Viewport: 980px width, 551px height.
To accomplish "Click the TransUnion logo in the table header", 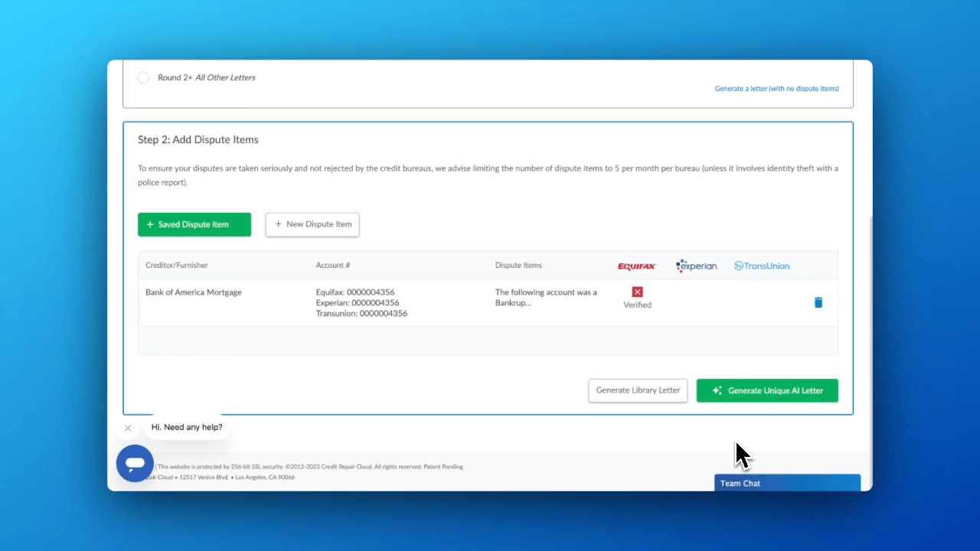I will [x=762, y=266].
